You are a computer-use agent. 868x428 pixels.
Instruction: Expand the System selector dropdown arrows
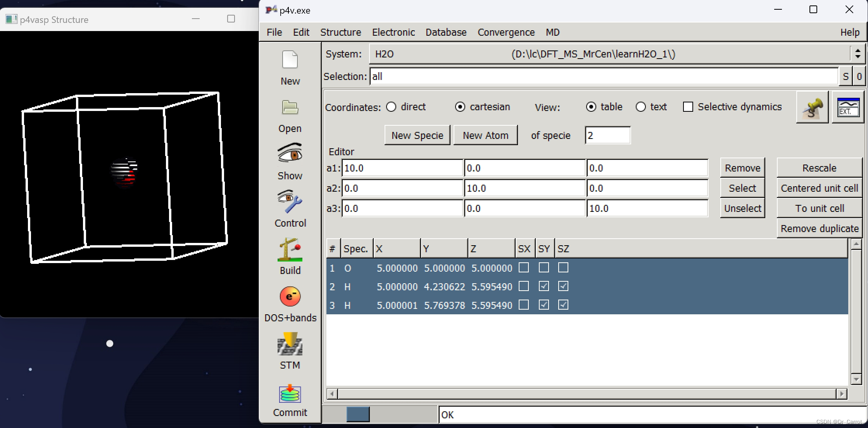click(858, 54)
